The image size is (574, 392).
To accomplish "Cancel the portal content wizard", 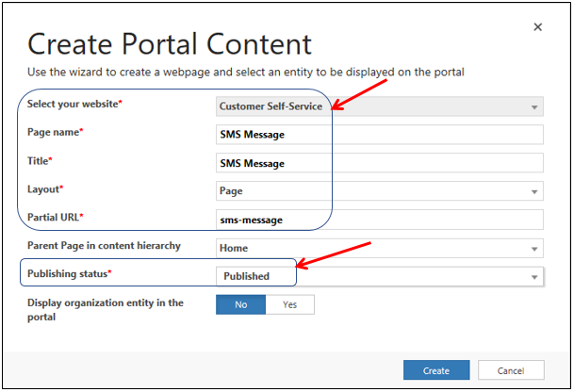I will coord(510,370).
